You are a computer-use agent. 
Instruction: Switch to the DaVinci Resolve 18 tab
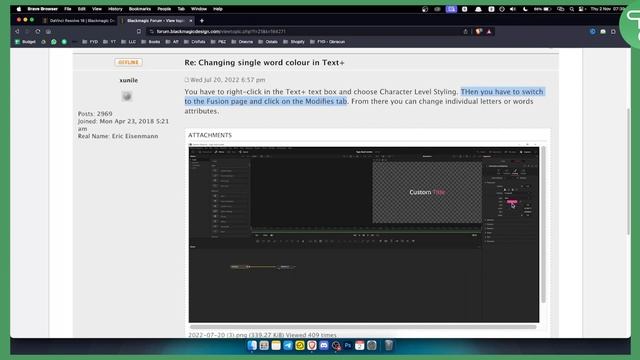pyautogui.click(x=79, y=20)
